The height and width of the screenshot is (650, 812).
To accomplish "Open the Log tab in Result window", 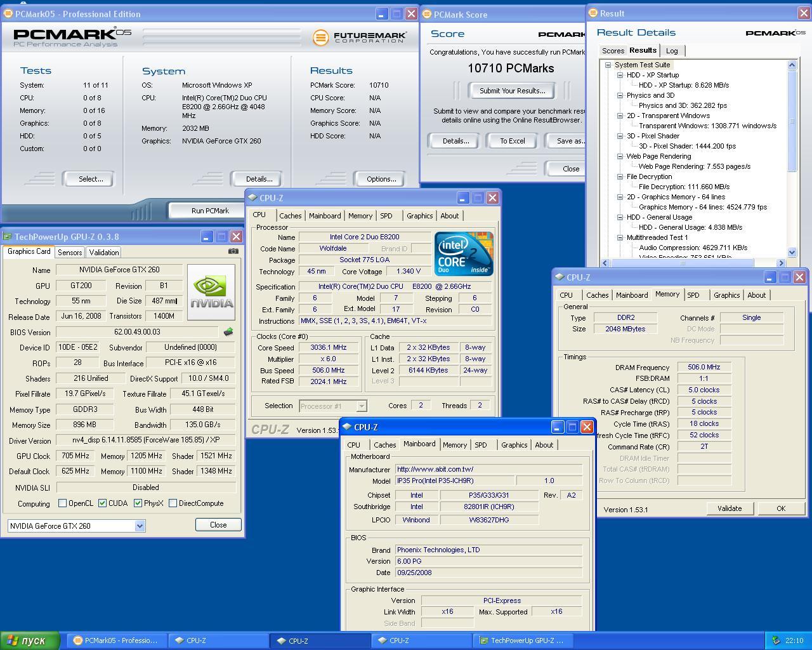I will 672,51.
